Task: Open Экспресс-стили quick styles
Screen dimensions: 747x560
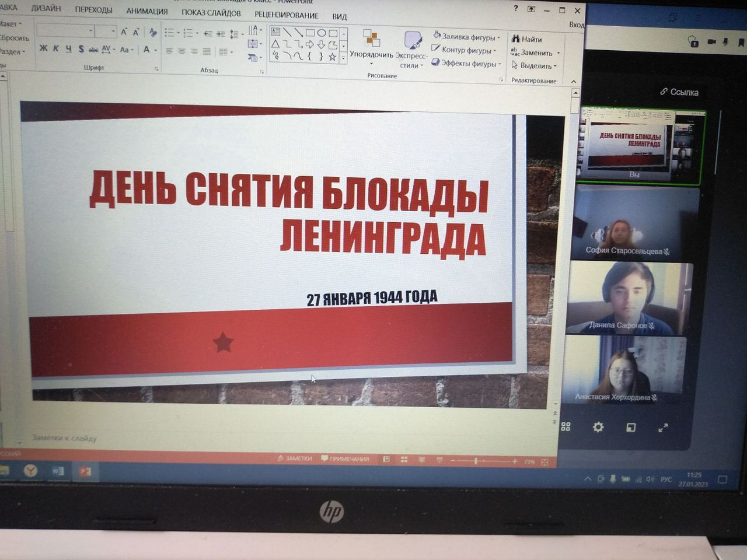Action: tap(412, 49)
